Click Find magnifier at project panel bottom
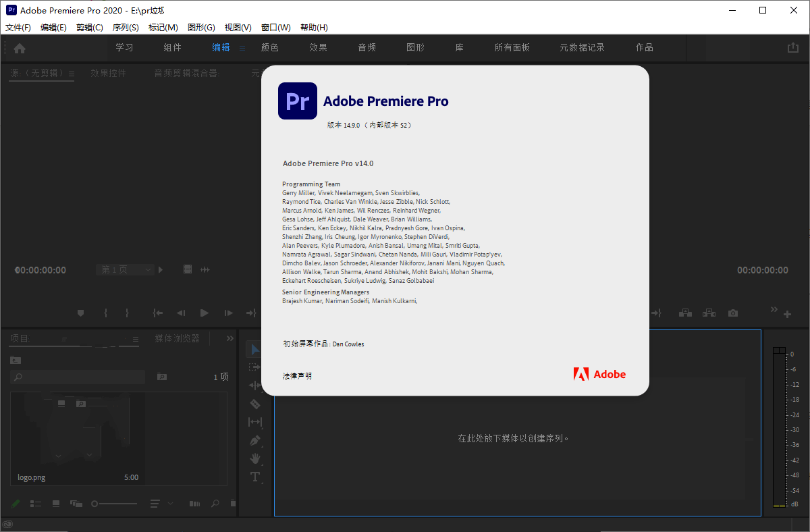This screenshot has height=532, width=810. (215, 504)
